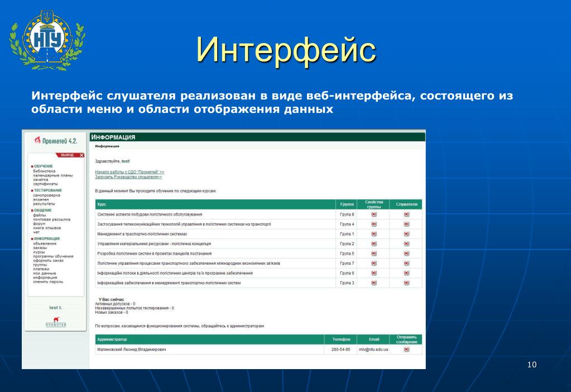The height and width of the screenshot is (392, 571).
Task: Open group properties icon for Група 1
Action: tap(374, 234)
